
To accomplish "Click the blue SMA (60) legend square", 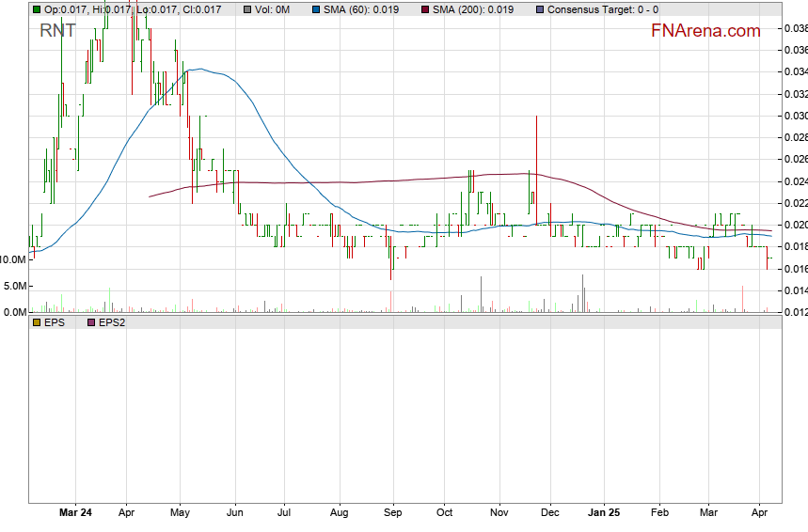I will click(x=315, y=9).
